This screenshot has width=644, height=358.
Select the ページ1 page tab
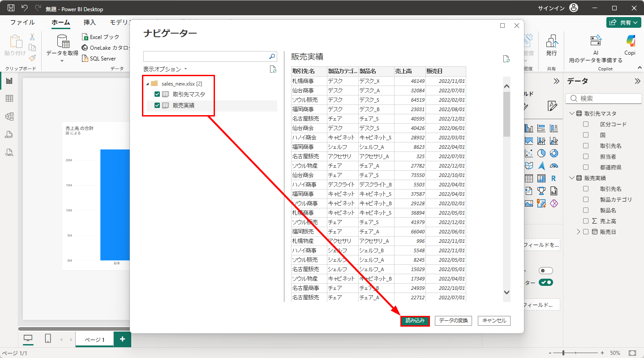[x=94, y=340]
